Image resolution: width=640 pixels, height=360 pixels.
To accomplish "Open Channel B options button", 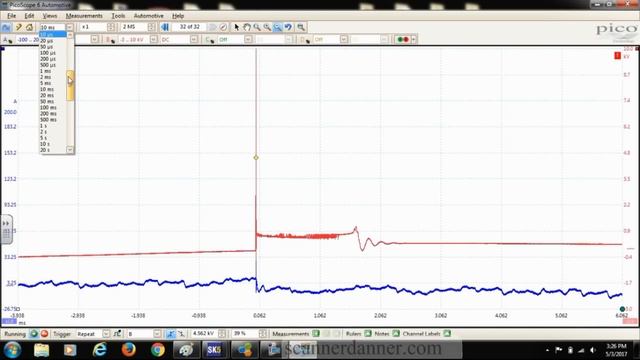I will (110, 40).
